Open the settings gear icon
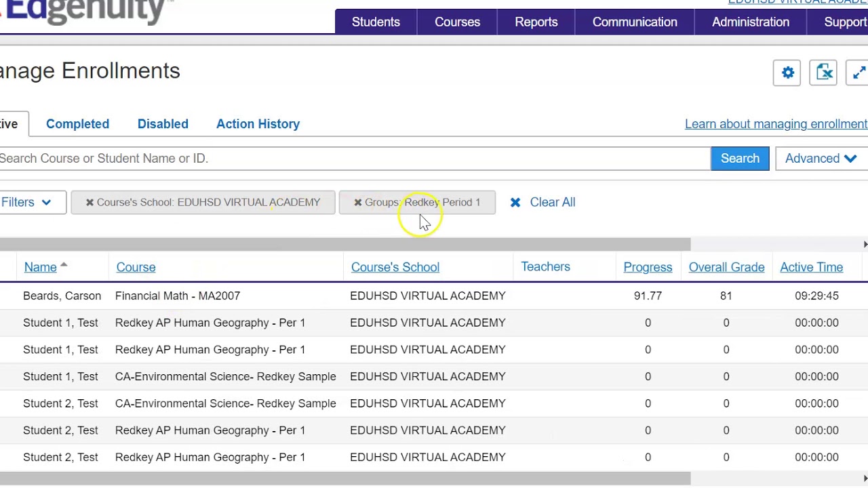The width and height of the screenshot is (868, 488). (787, 73)
